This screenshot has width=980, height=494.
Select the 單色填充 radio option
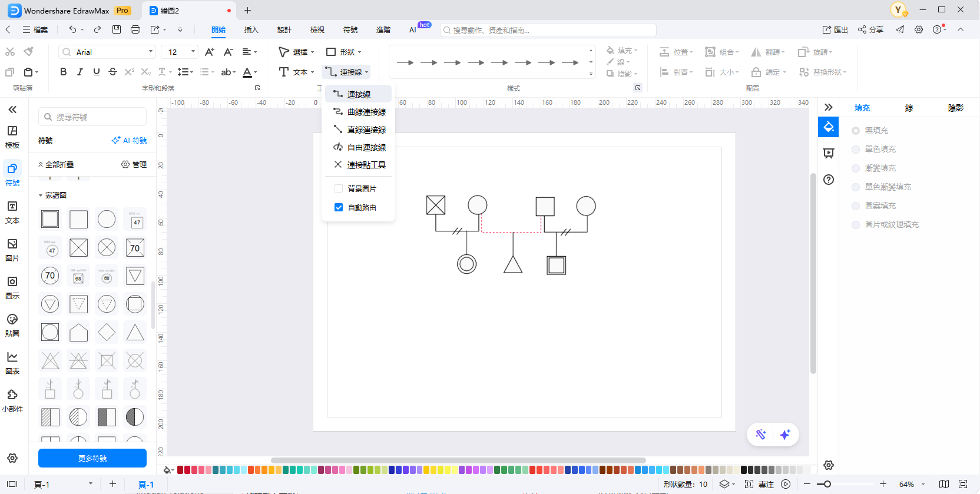click(856, 150)
